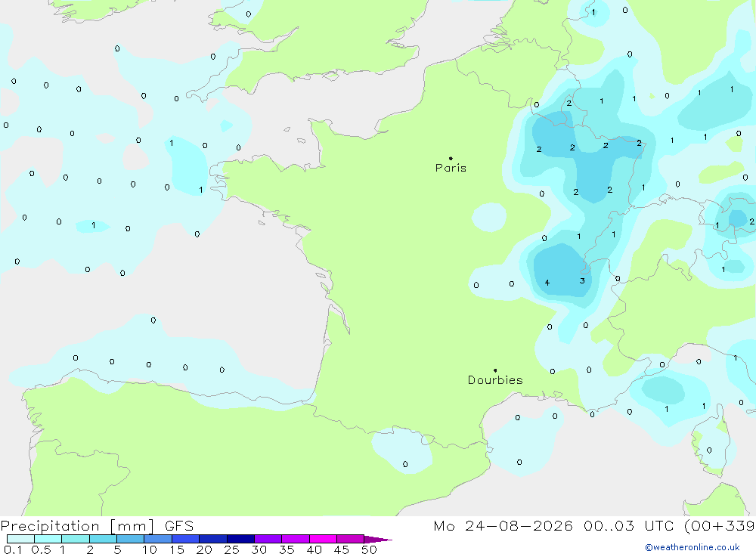
Task: Click the legend scale label 10
Action: pyautogui.click(x=150, y=549)
